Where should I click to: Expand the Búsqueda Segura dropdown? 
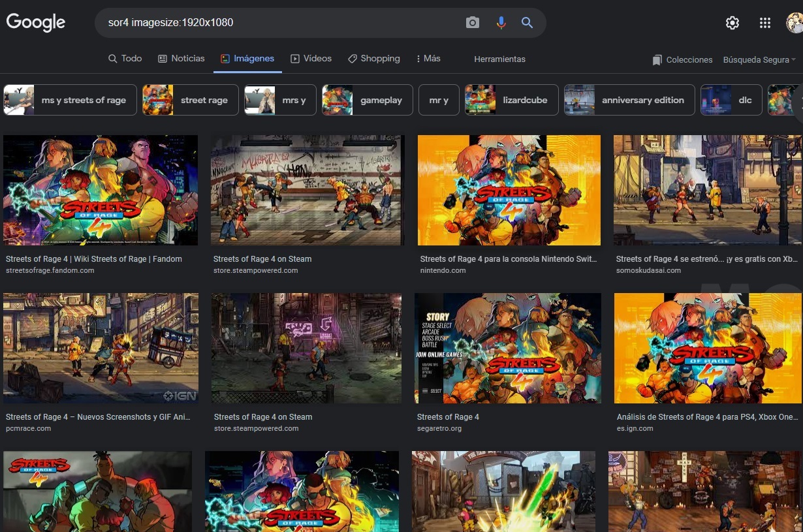pyautogui.click(x=759, y=60)
